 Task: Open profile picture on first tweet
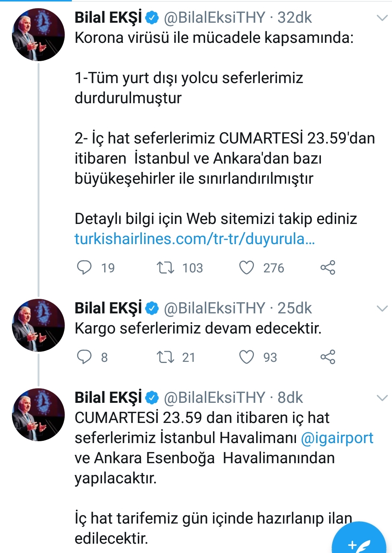click(38, 35)
